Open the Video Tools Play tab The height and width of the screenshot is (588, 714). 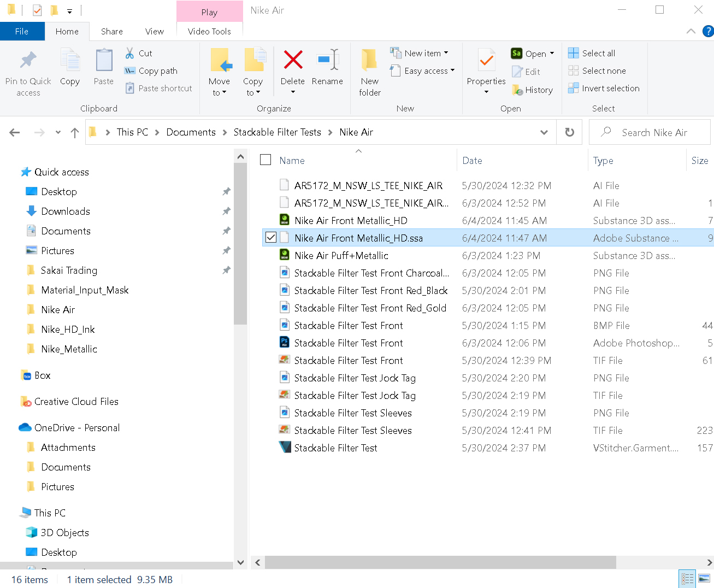tap(209, 11)
